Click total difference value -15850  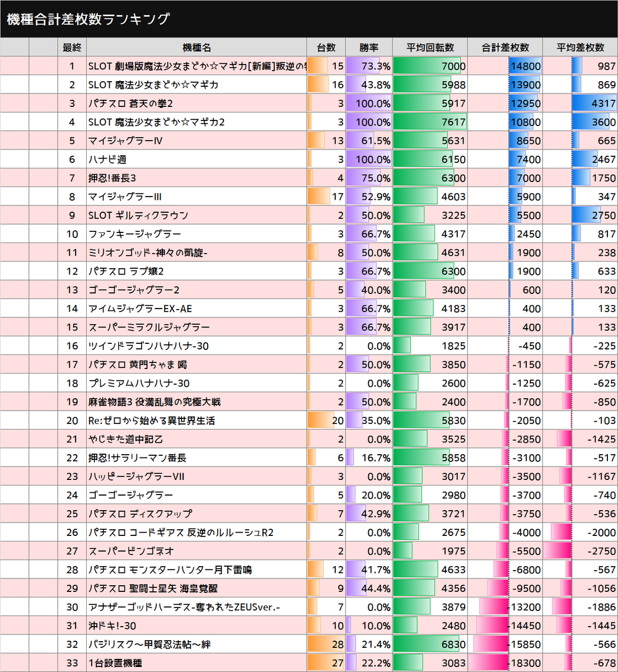(524, 645)
